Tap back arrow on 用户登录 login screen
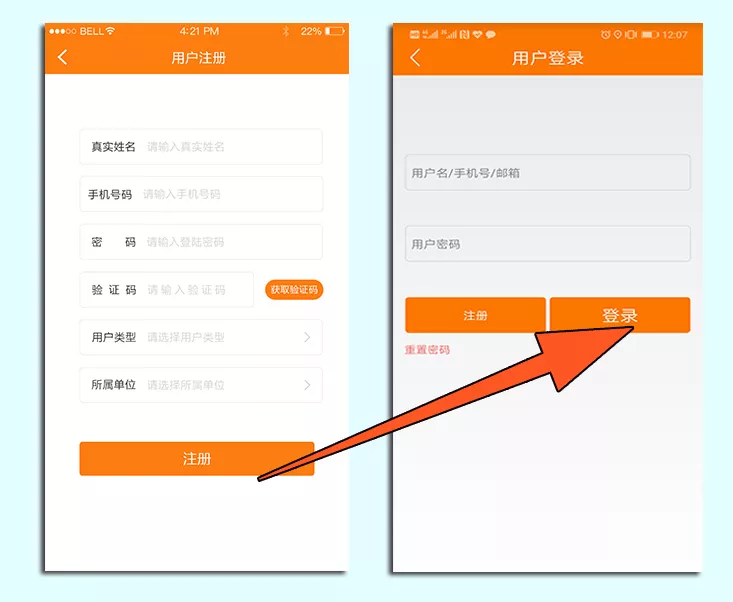The height and width of the screenshot is (602, 733). [415, 58]
